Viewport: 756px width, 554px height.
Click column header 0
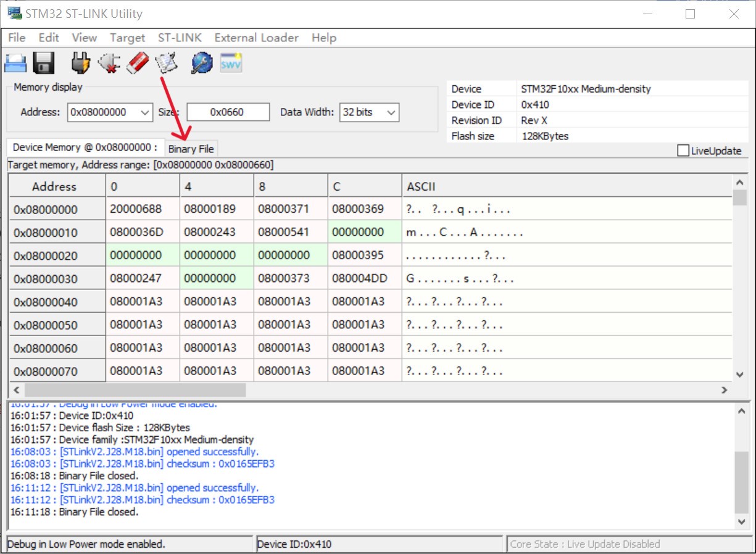(x=143, y=186)
